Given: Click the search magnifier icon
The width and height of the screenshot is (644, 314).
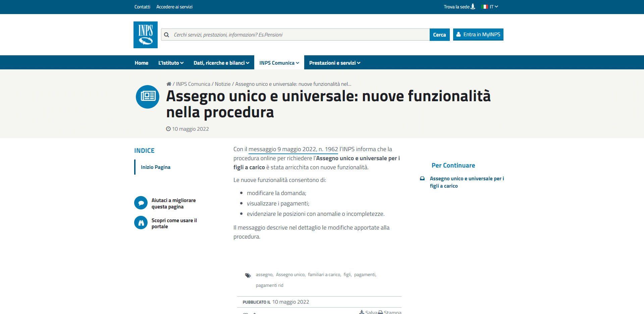Looking at the screenshot, I should pos(166,35).
